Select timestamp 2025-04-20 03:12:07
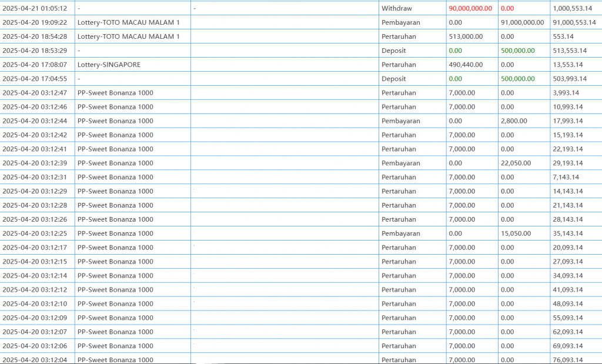The width and height of the screenshot is (602, 364). [x=35, y=332]
